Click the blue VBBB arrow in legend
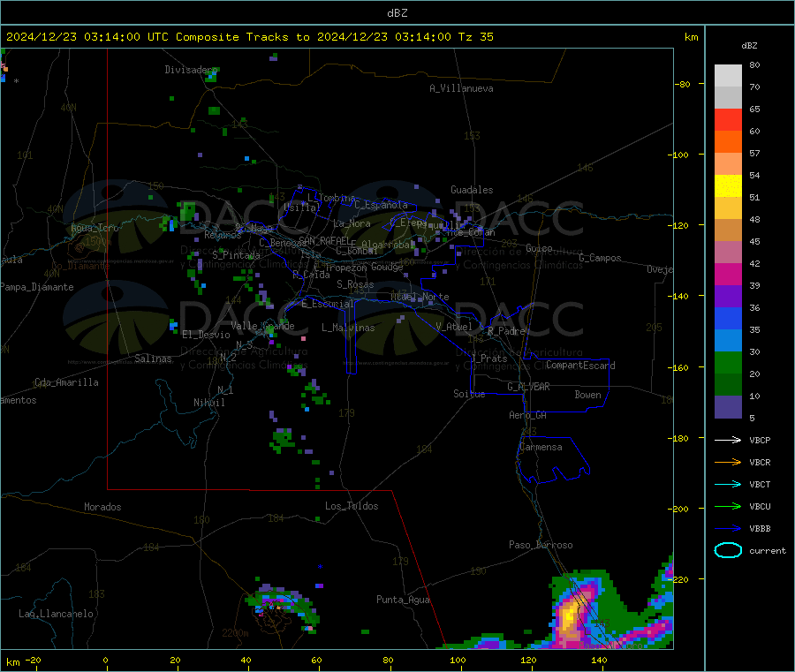The height and width of the screenshot is (672, 795). [x=728, y=529]
